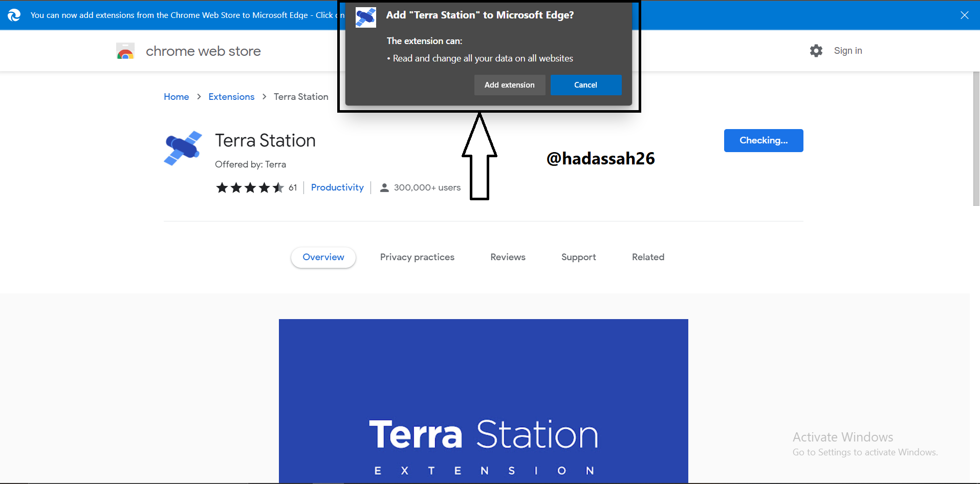Click the 'Offered by: Terra' text
980x484 pixels.
250,164
